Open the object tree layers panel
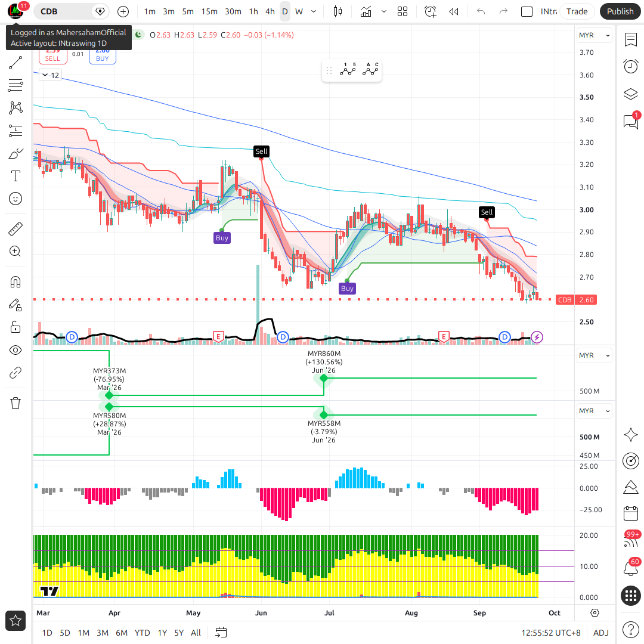The image size is (644, 644). [x=630, y=94]
